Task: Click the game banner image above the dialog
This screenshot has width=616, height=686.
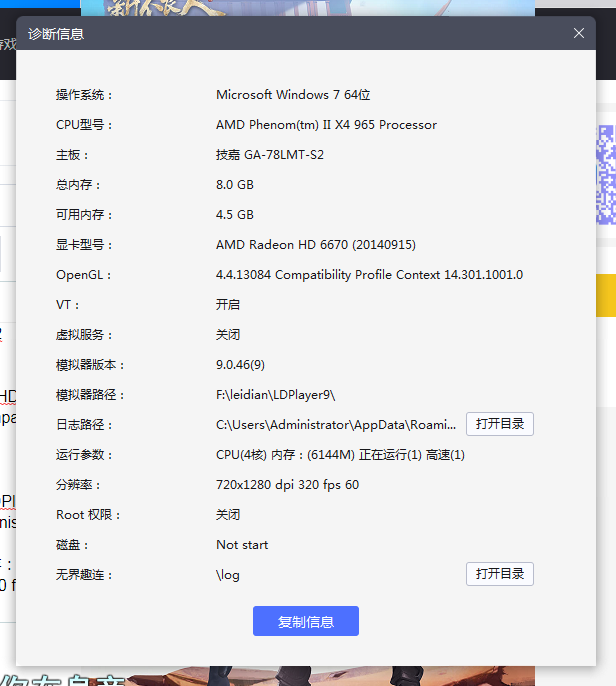Action: point(300,7)
